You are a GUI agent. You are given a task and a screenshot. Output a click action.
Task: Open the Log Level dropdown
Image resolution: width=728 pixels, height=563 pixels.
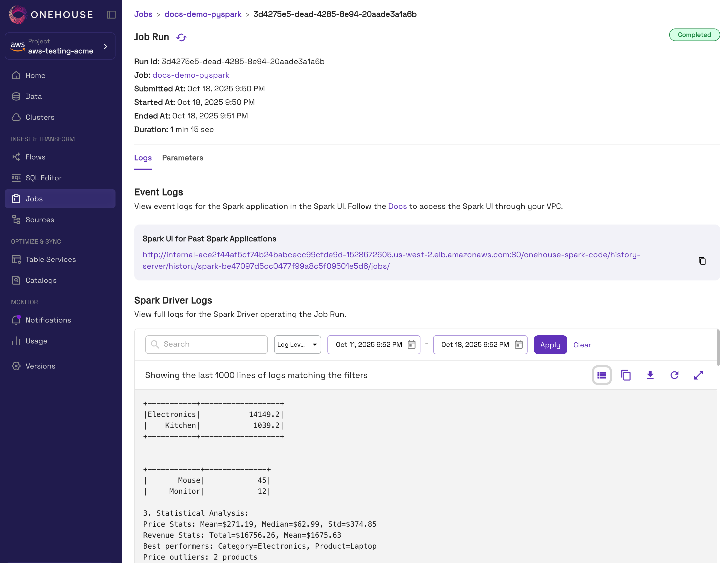(x=297, y=344)
